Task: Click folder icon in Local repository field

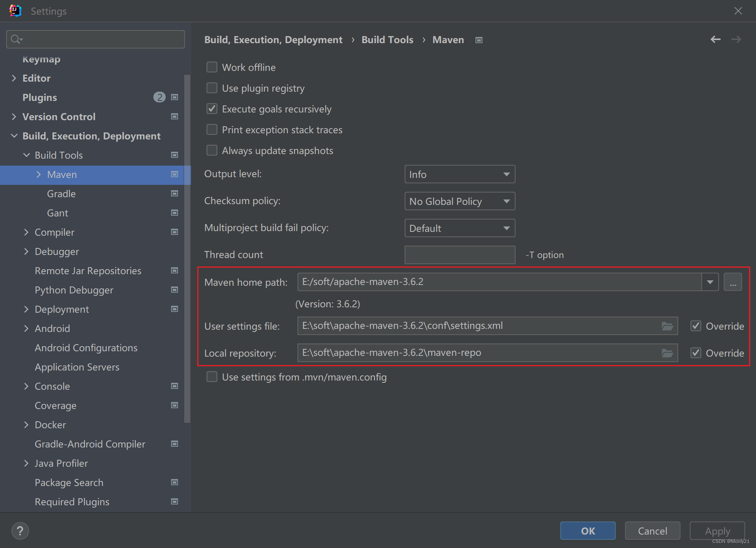Action: pos(667,353)
